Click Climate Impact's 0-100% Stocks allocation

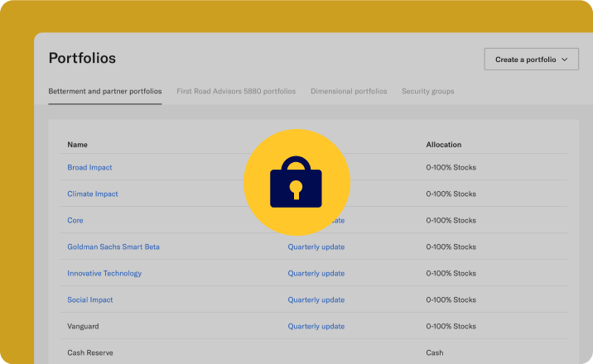tap(451, 194)
